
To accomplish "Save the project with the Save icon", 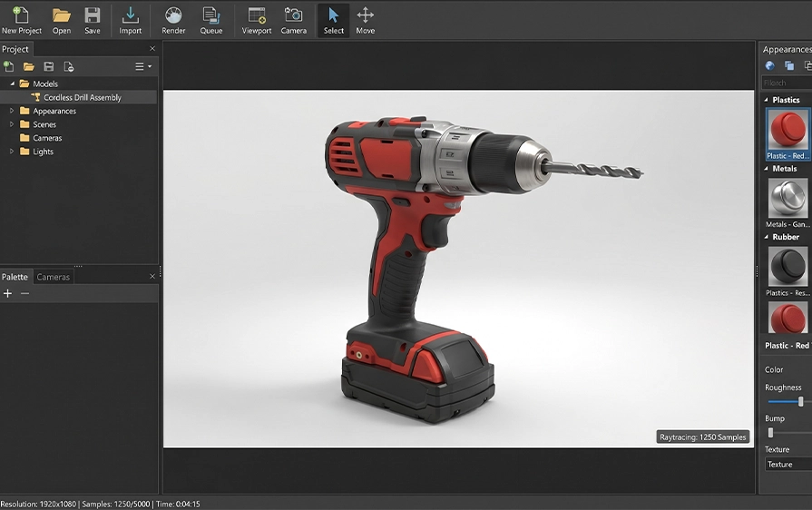I will [x=93, y=21].
